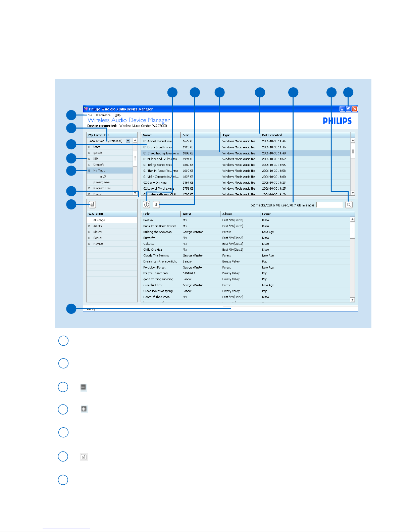Open the Local Driver System (C:) dropdown

pyautogui.click(x=128, y=141)
